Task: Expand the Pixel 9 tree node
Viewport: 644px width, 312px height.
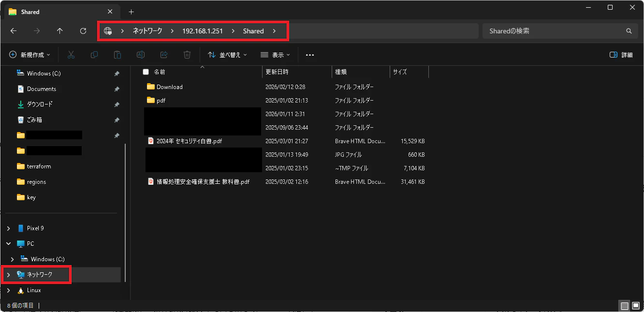Action: [x=8, y=228]
